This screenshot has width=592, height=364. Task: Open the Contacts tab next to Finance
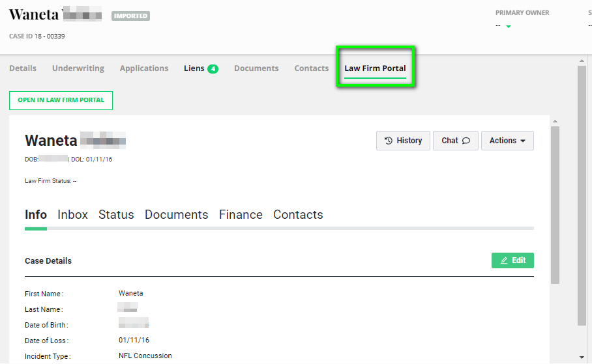(x=298, y=215)
